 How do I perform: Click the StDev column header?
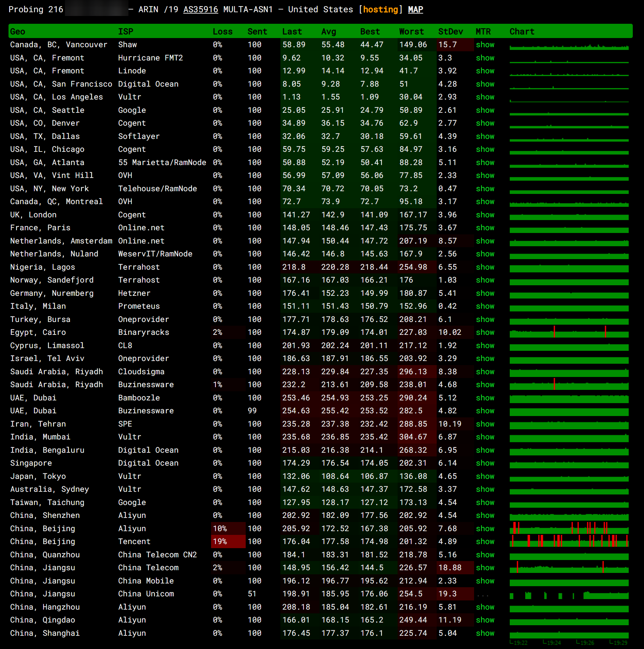(450, 32)
